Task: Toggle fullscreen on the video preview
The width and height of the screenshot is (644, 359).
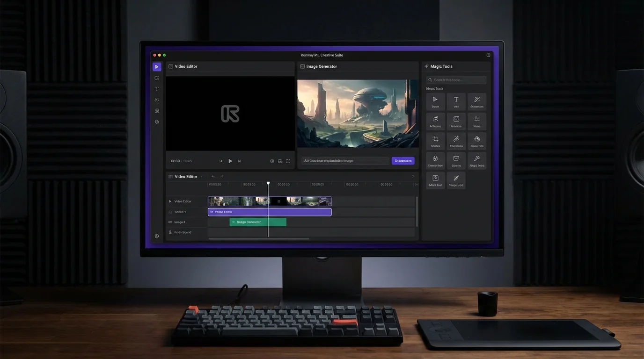Action: (288, 161)
